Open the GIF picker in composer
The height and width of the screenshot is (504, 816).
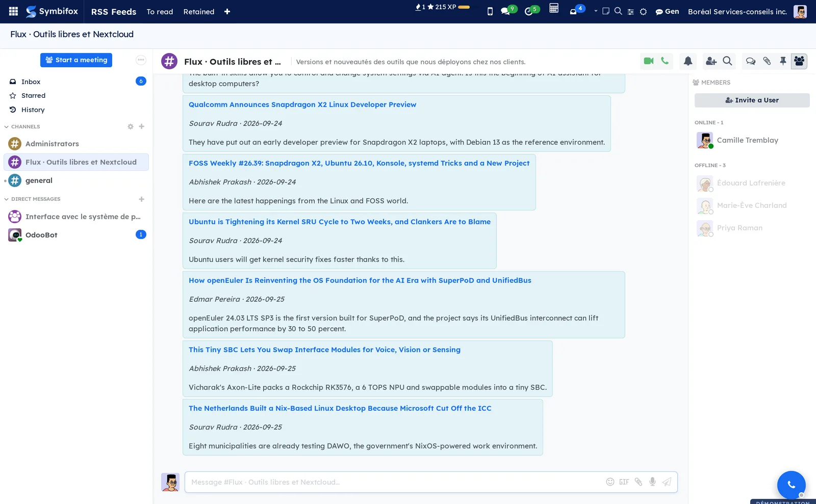click(x=624, y=482)
